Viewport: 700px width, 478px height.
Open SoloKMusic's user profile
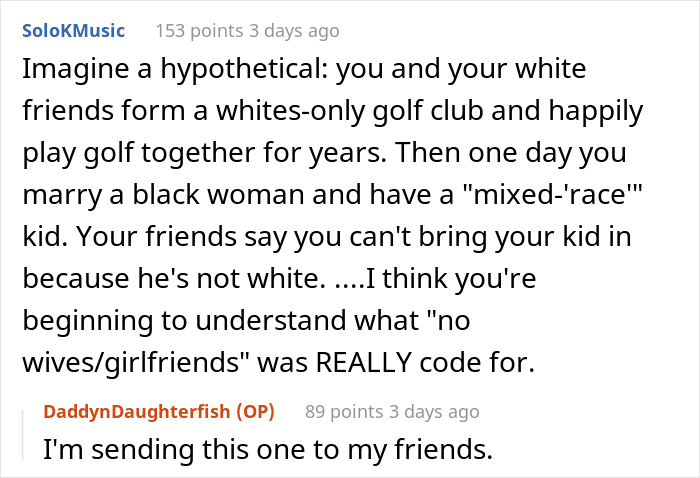coord(73,31)
